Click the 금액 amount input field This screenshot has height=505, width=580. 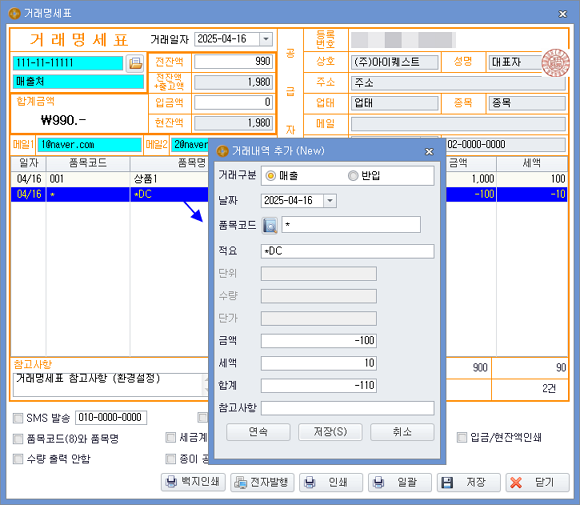319,341
